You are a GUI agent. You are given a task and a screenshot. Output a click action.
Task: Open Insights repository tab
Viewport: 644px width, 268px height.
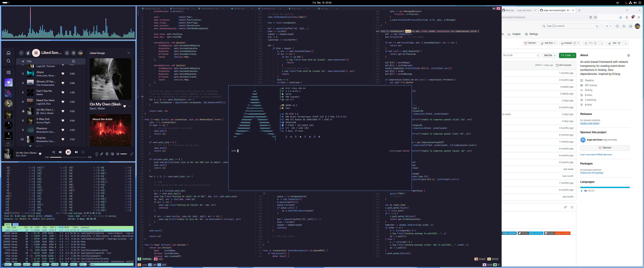(x=514, y=34)
